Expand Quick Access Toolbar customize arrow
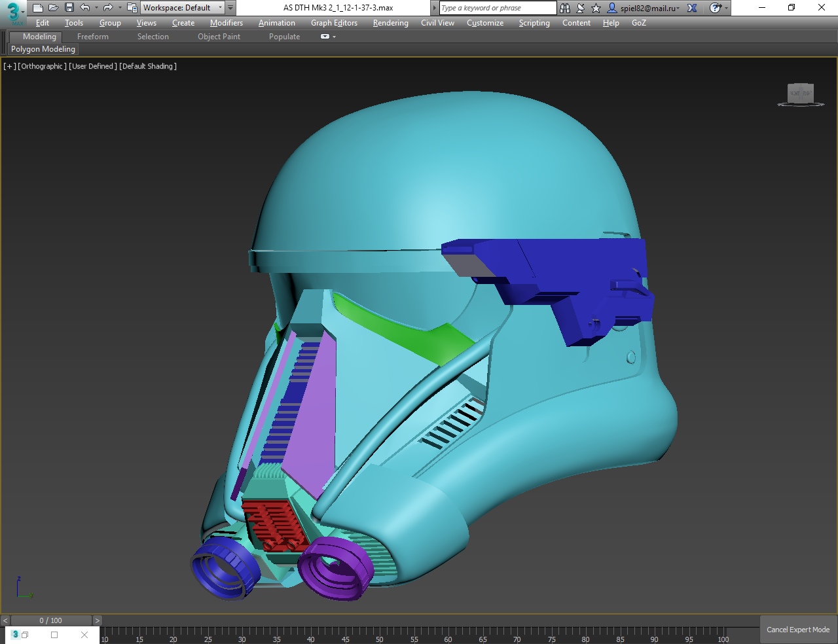 (230, 8)
